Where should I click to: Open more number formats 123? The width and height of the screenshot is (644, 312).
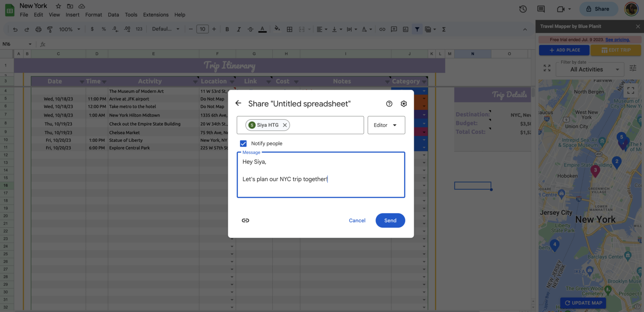pos(139,29)
